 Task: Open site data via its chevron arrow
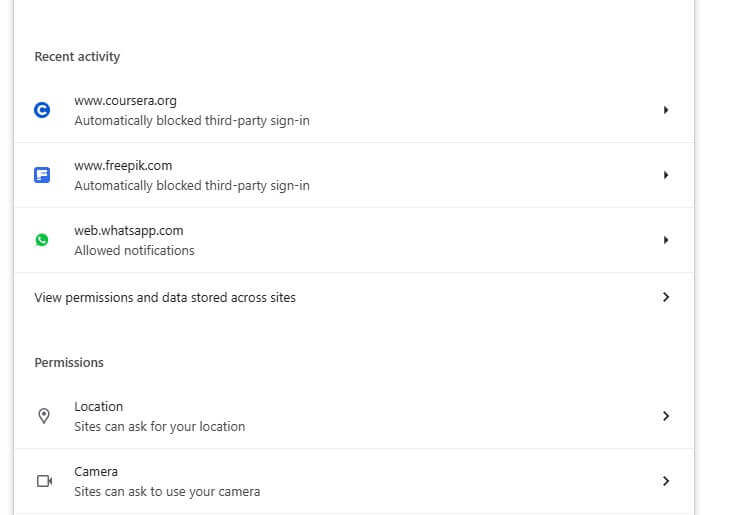(666, 297)
